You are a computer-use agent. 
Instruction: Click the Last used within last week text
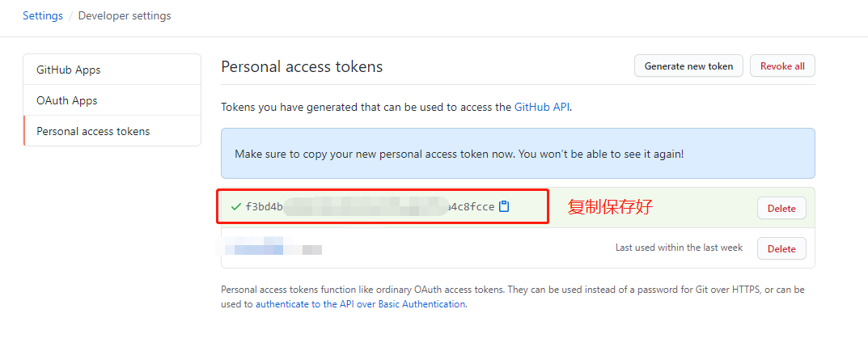coord(680,248)
